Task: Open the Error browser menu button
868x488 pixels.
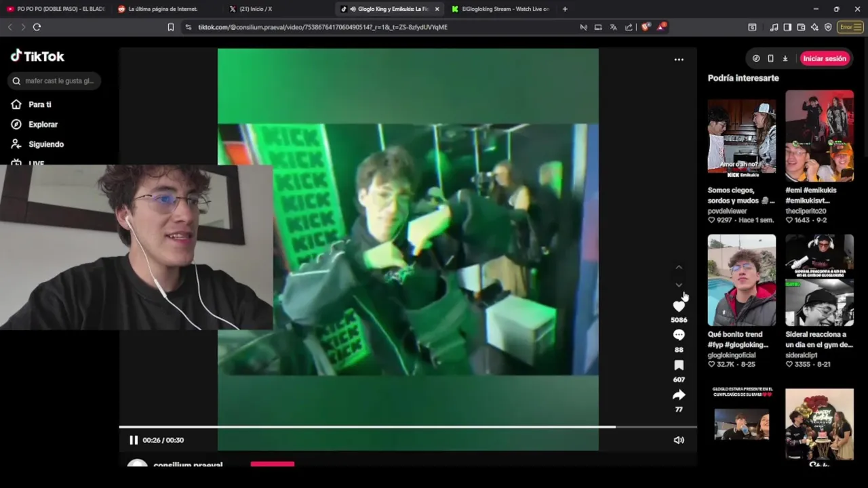Action: 850,27
